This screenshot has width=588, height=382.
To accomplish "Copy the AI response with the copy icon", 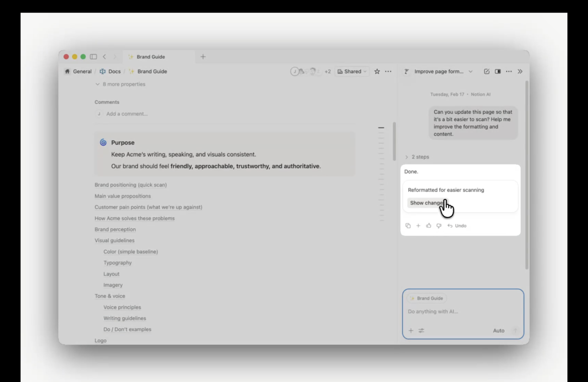I will [x=408, y=226].
